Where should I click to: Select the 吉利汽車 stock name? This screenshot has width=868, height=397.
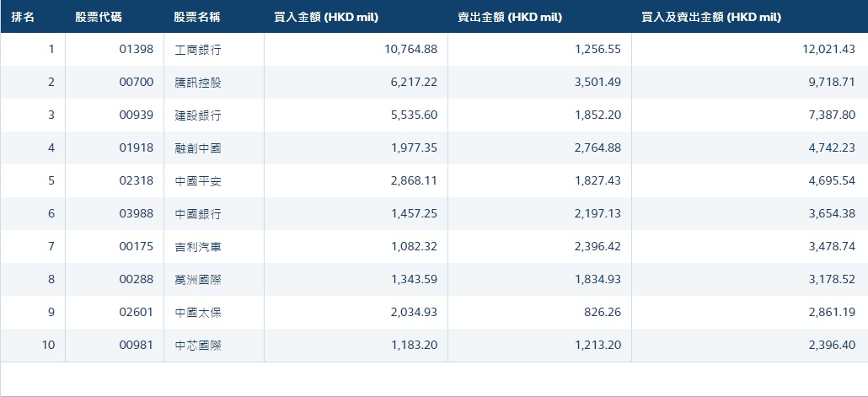[x=198, y=247]
